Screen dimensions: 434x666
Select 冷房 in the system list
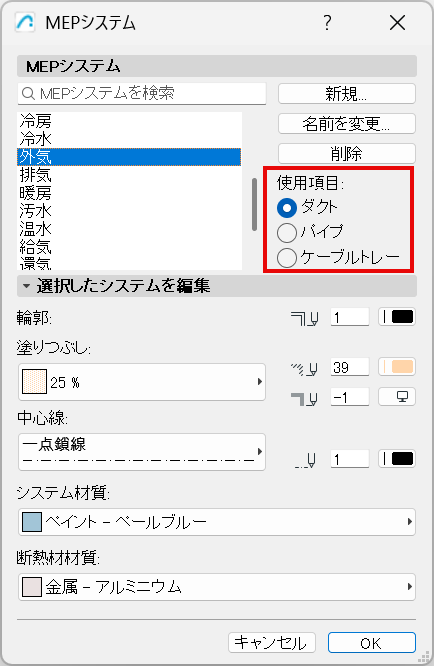tap(129, 121)
